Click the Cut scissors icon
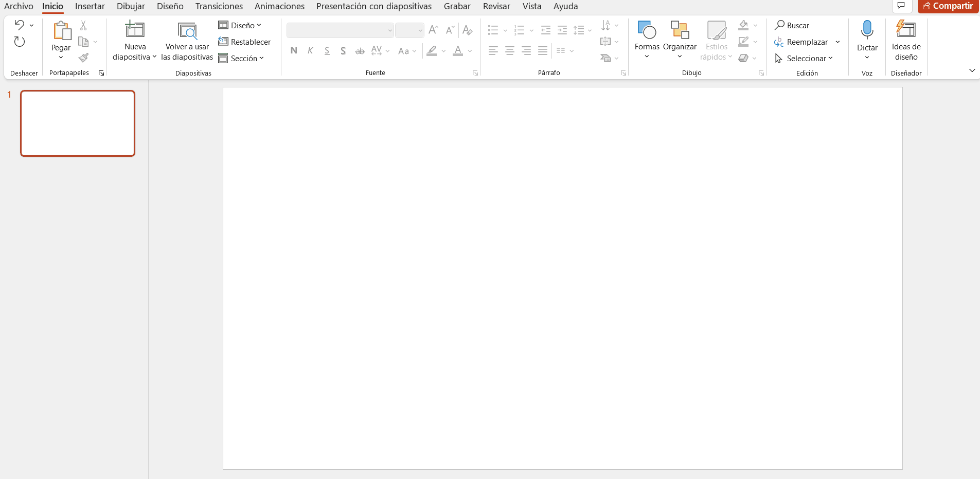980x479 pixels. pos(83,25)
